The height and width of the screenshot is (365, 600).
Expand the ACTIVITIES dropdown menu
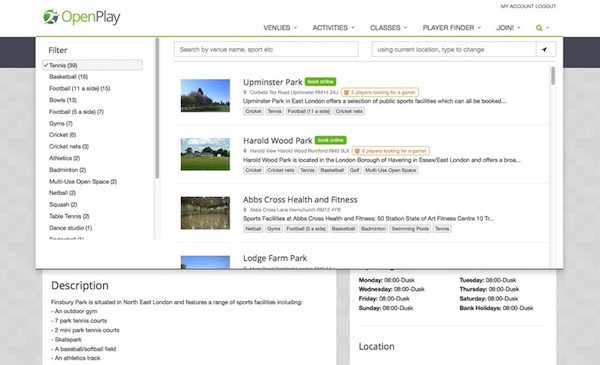[x=333, y=28]
